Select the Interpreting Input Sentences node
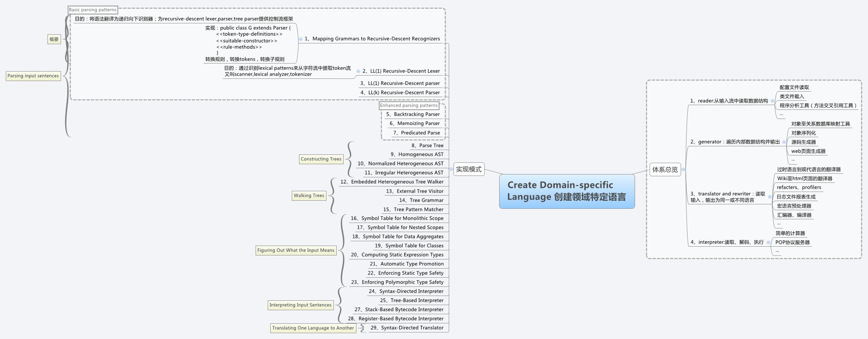 point(301,305)
